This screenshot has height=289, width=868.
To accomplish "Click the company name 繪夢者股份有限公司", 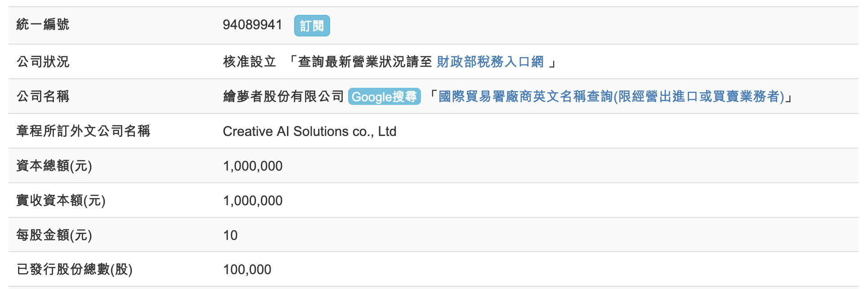I will (x=283, y=96).
